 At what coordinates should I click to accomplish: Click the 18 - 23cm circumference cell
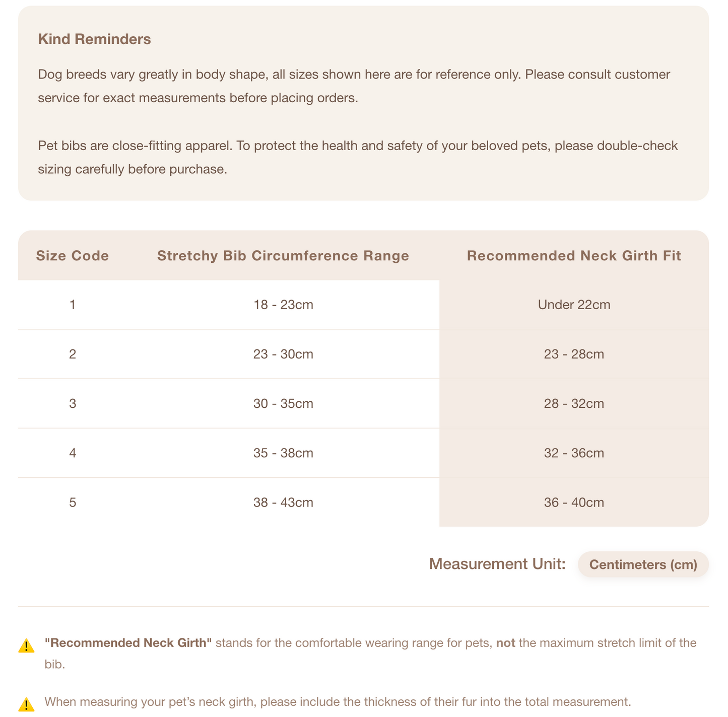pos(283,305)
